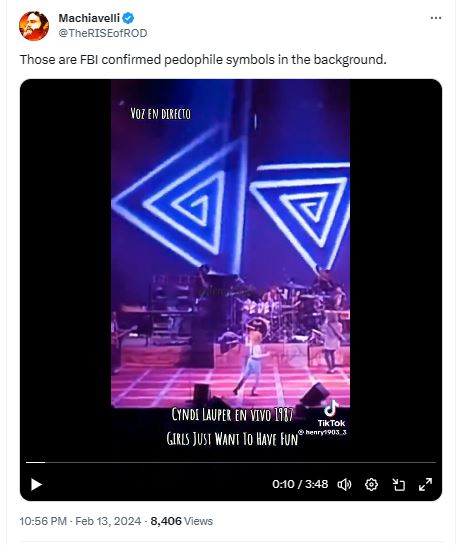This screenshot has height=545, width=463.
Task: Play the Cyndi Lauper video
Action: pos(36,484)
